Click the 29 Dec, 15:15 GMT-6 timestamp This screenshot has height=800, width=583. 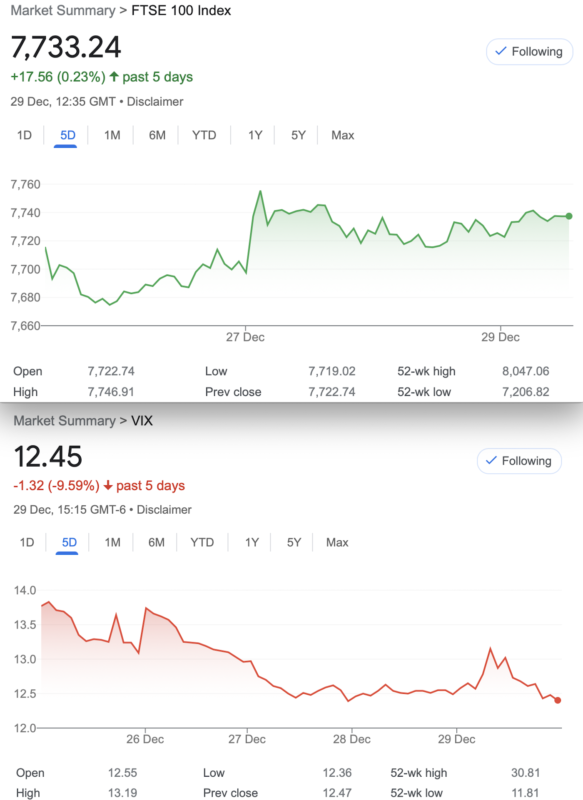[69, 510]
